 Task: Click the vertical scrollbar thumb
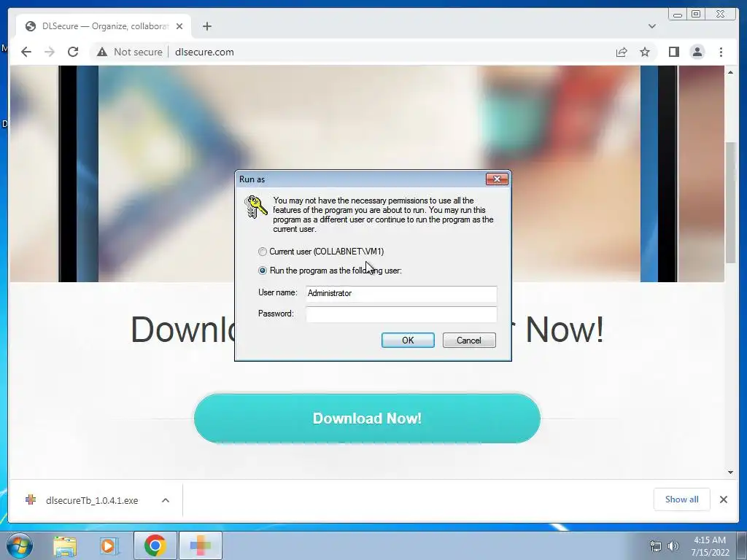pos(730,203)
